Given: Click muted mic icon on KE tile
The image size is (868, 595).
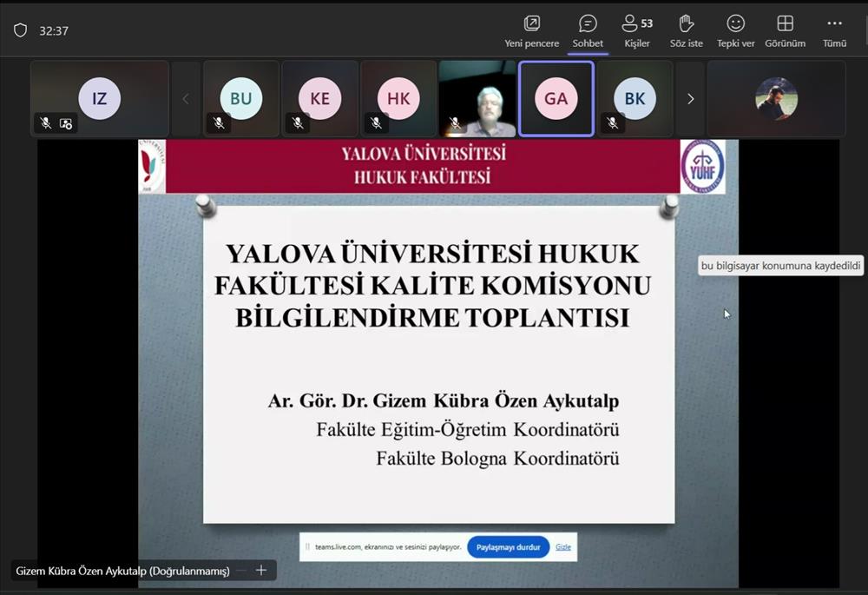Looking at the screenshot, I should pos(298,123).
